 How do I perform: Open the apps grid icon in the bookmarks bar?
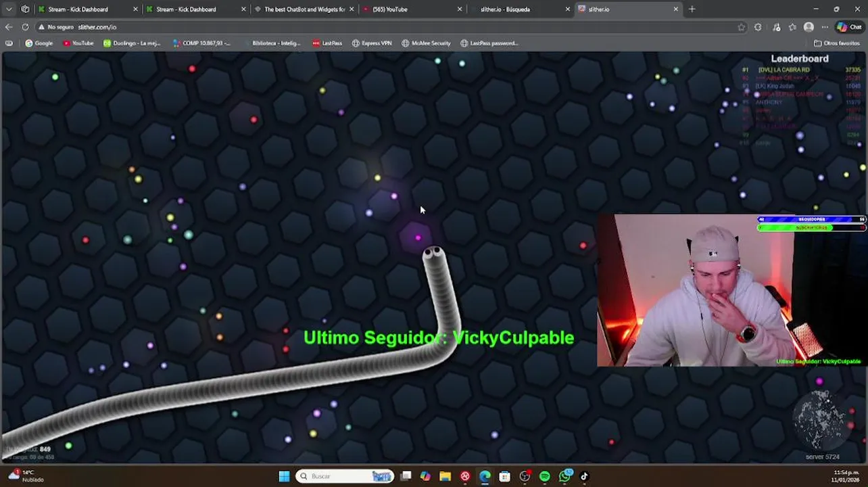coord(9,43)
